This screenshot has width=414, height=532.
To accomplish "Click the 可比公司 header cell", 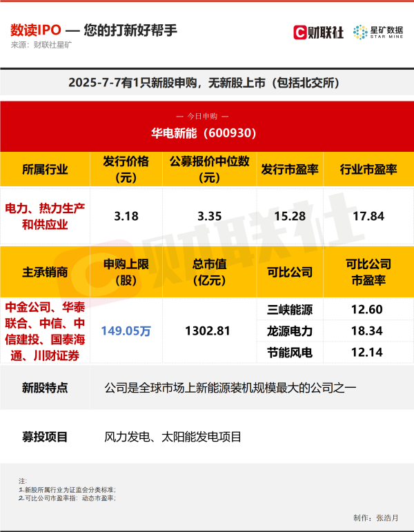I will click(290, 272).
